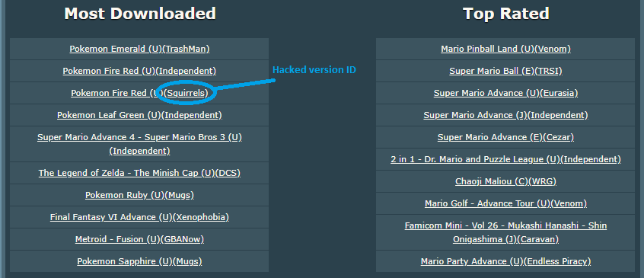Open Legend of Zelda Minish Cap (U)(DCS)
Screen dimensions: 644x278
pos(139,174)
